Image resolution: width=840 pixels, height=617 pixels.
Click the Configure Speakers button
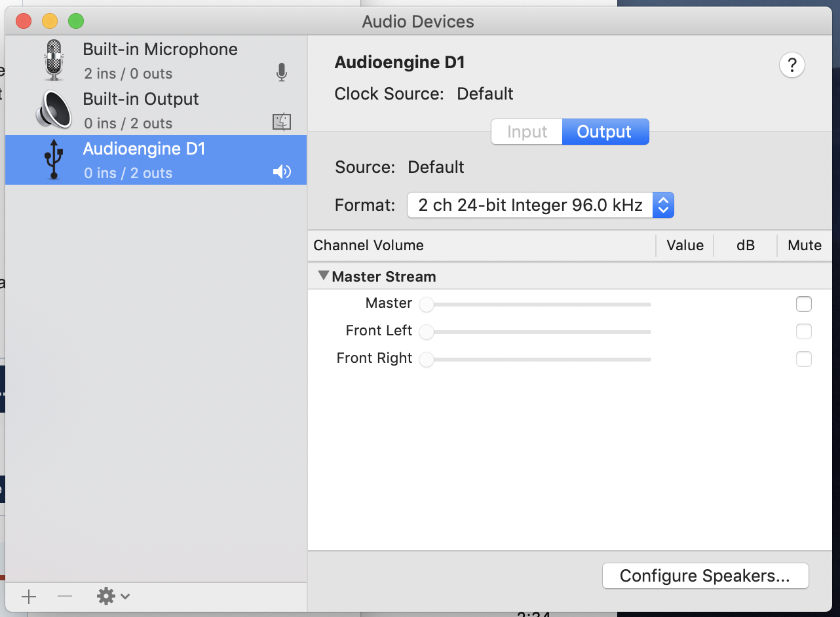pyautogui.click(x=705, y=576)
